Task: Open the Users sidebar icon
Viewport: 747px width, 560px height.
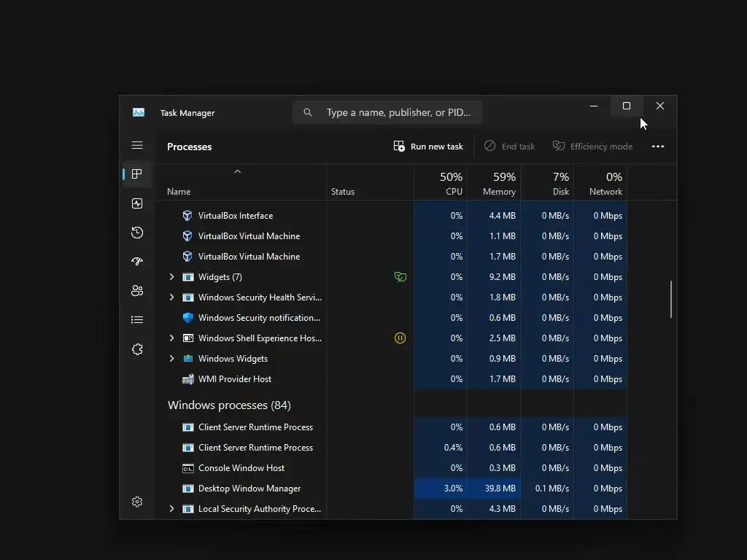Action: click(x=137, y=291)
